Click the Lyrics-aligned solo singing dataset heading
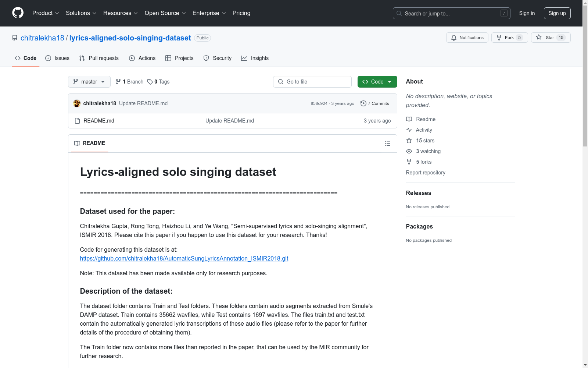588x368 pixels. 178,172
